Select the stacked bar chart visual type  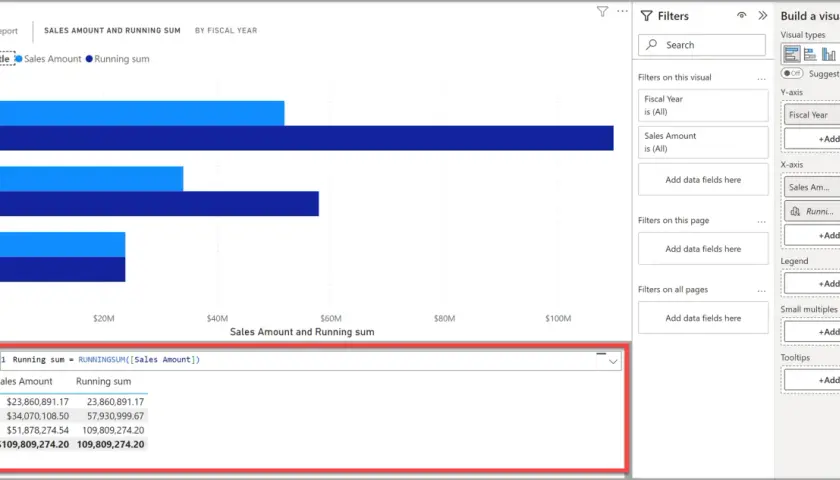(x=810, y=54)
